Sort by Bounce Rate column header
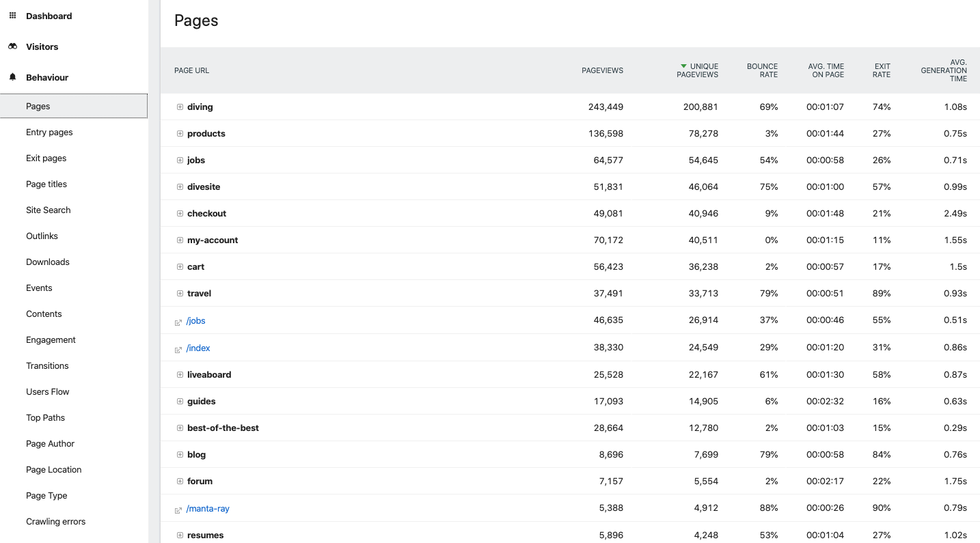Screen dimensions: 980x543 coord(762,70)
